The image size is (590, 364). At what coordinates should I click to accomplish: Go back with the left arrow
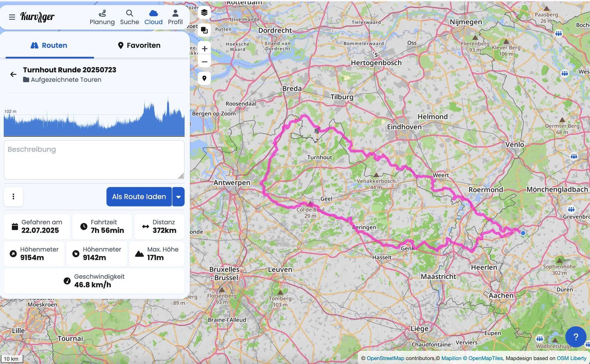(13, 74)
